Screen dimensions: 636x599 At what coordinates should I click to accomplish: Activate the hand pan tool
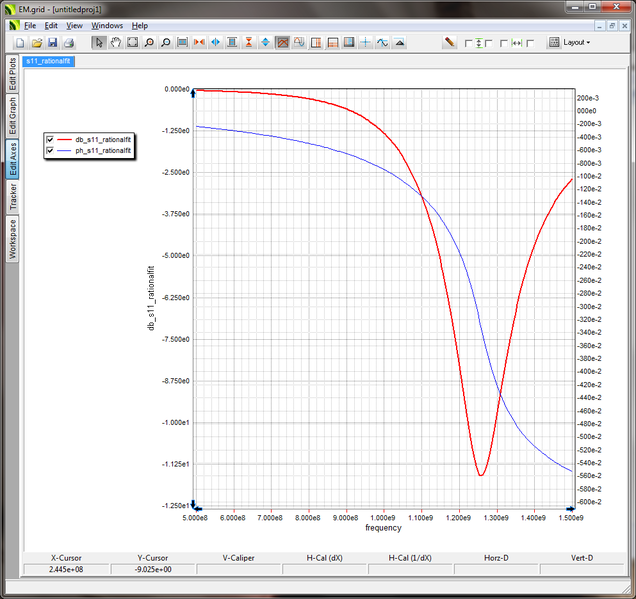[x=115, y=43]
